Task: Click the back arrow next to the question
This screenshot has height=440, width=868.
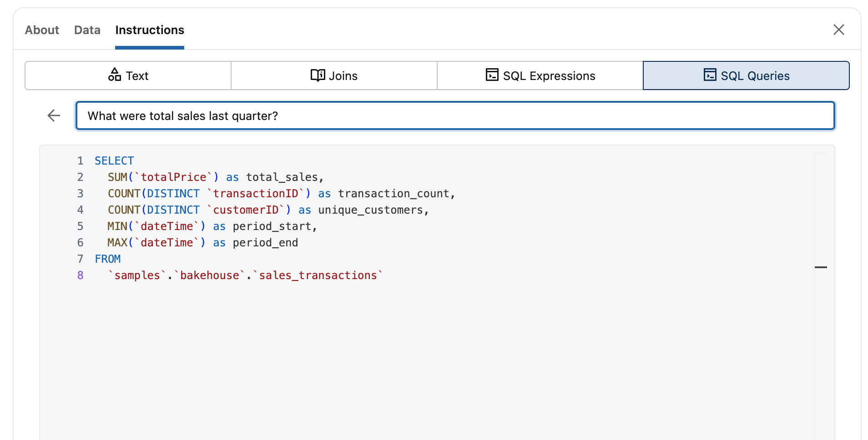Action: [x=53, y=115]
